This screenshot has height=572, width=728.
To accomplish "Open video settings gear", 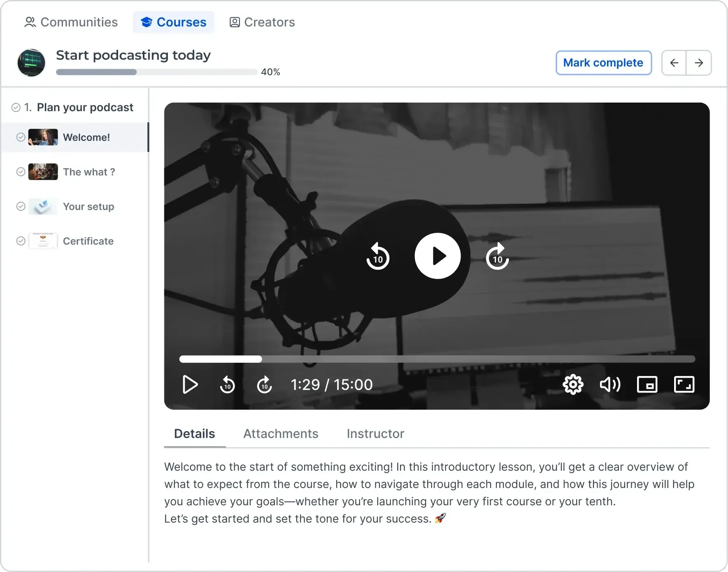I will 573,385.
